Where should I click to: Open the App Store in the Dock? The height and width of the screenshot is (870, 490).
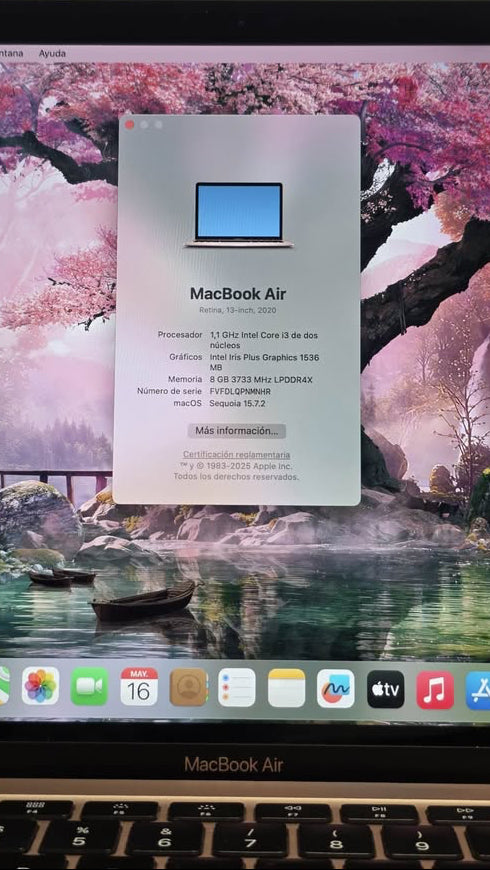click(x=478, y=690)
